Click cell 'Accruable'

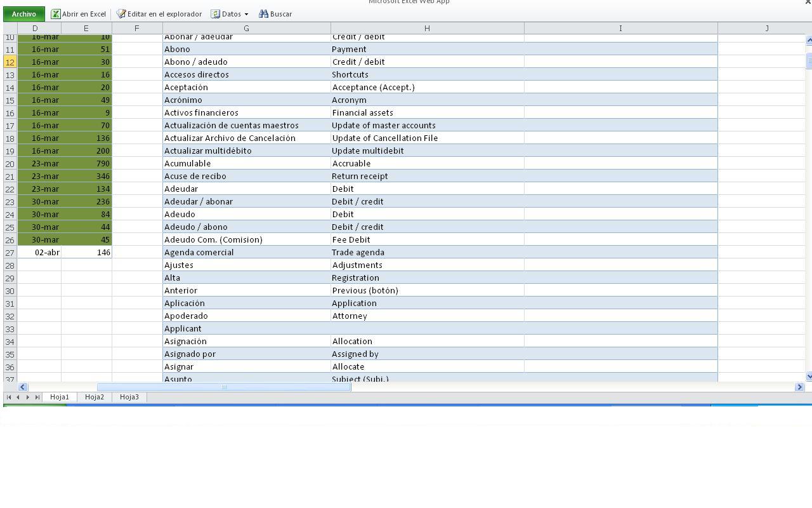[x=428, y=163]
